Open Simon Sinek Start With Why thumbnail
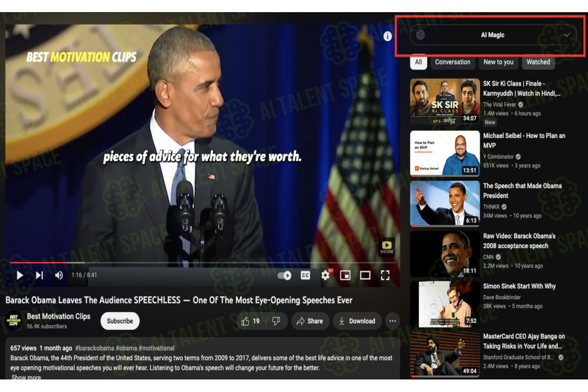 (445, 304)
